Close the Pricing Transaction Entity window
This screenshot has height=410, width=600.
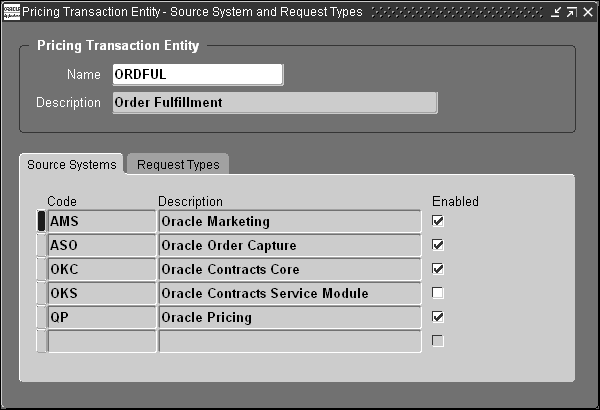coord(588,12)
